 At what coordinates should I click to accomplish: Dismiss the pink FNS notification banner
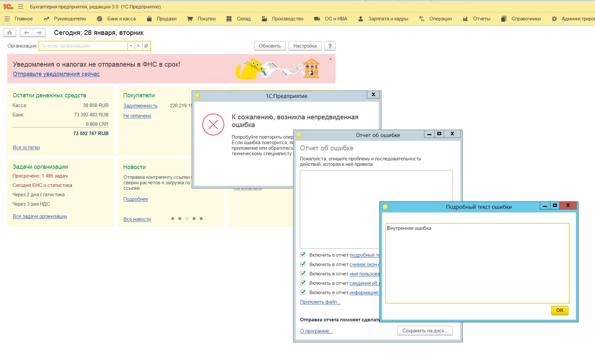tap(330, 59)
